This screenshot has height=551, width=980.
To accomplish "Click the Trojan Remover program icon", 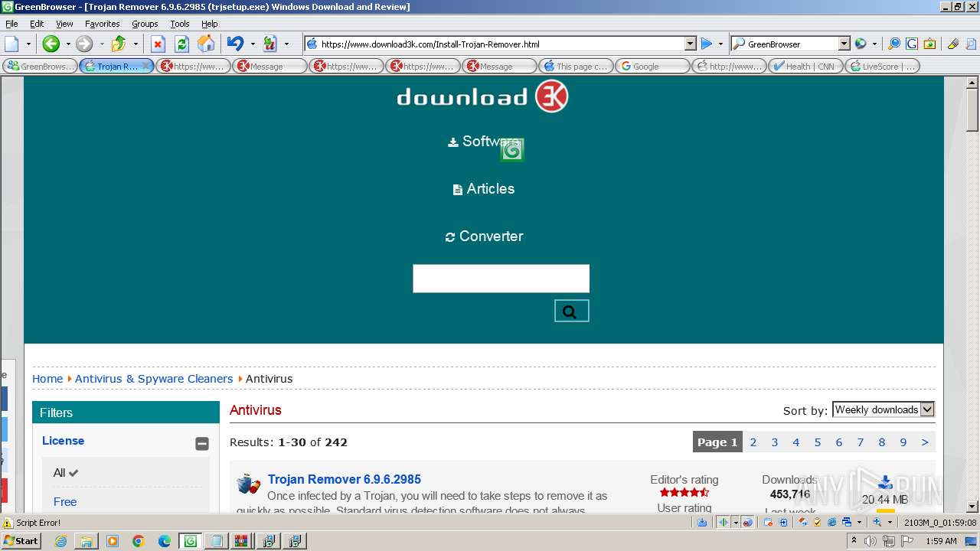I will (248, 483).
